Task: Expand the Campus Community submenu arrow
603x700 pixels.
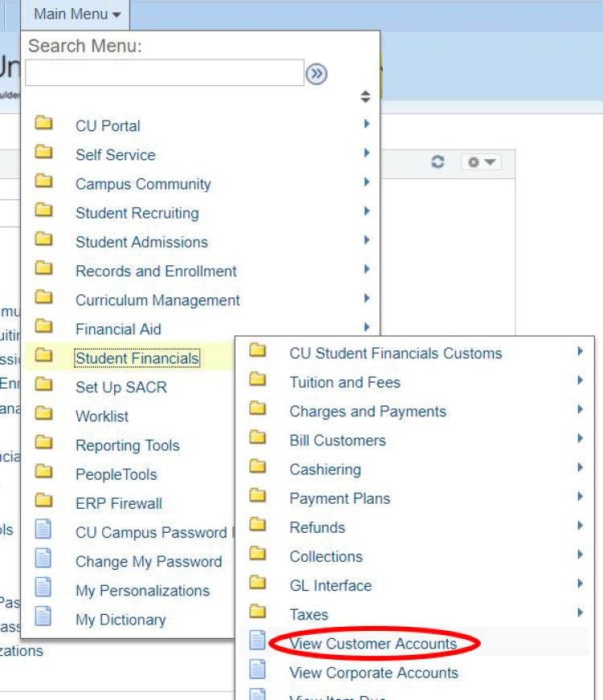Action: coord(367,182)
